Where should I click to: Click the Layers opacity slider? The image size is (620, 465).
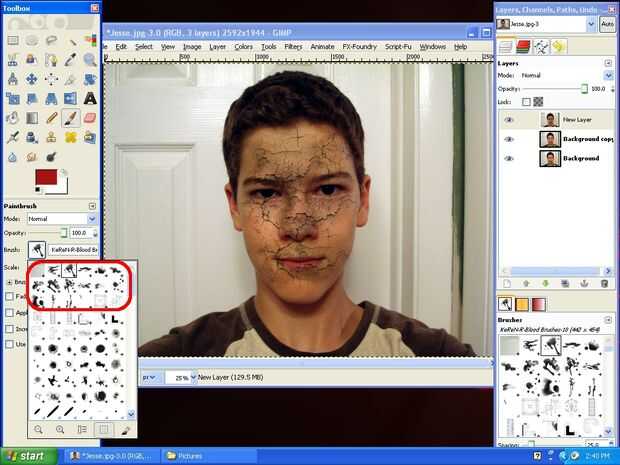[x=557, y=89]
